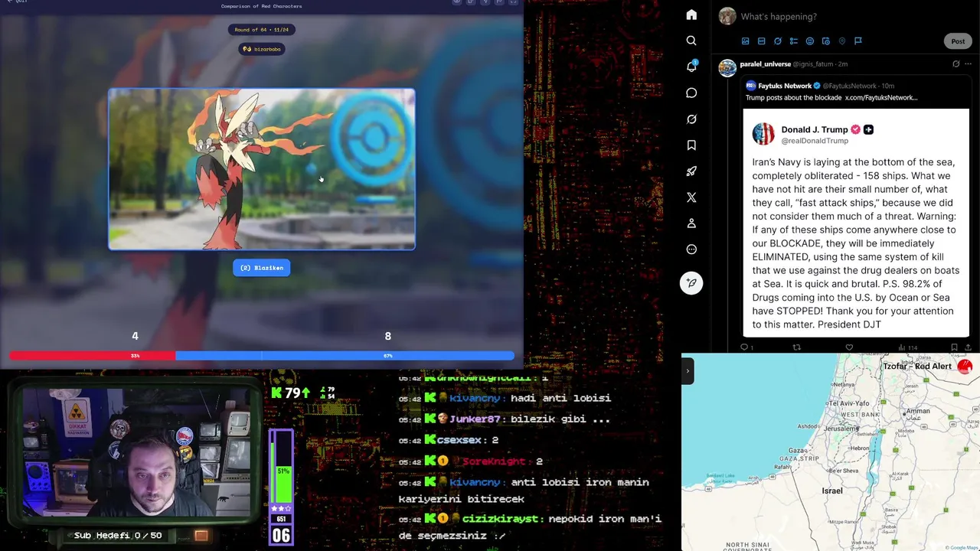Click the Blaziken character image
This screenshot has height=551, width=980.
click(262, 169)
